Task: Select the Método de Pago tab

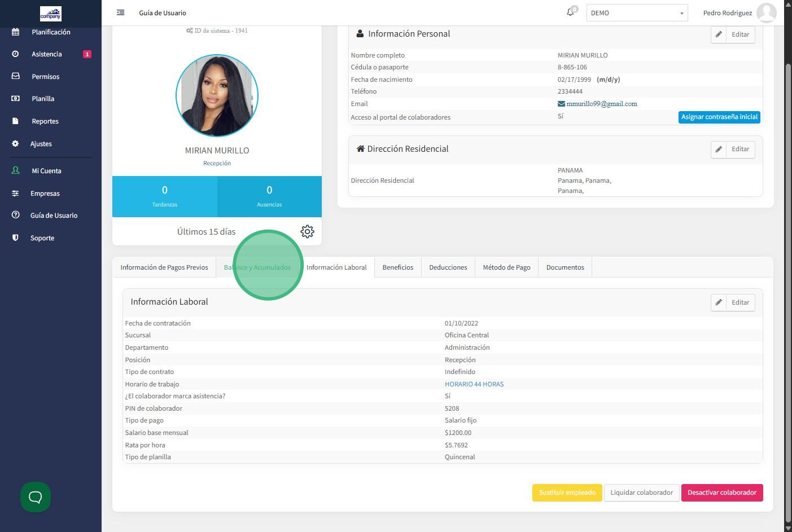Action: pyautogui.click(x=506, y=267)
